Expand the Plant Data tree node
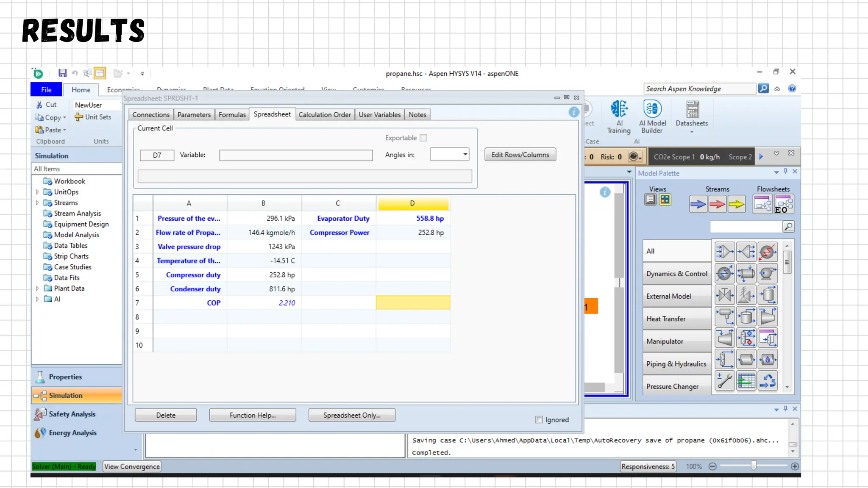Screen dimensions: 868x488 tap(38, 288)
